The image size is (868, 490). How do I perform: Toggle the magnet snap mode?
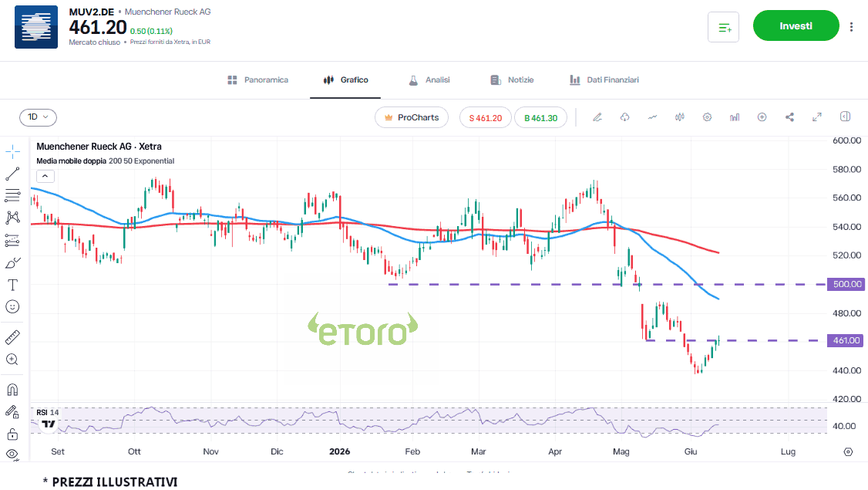[x=12, y=389]
